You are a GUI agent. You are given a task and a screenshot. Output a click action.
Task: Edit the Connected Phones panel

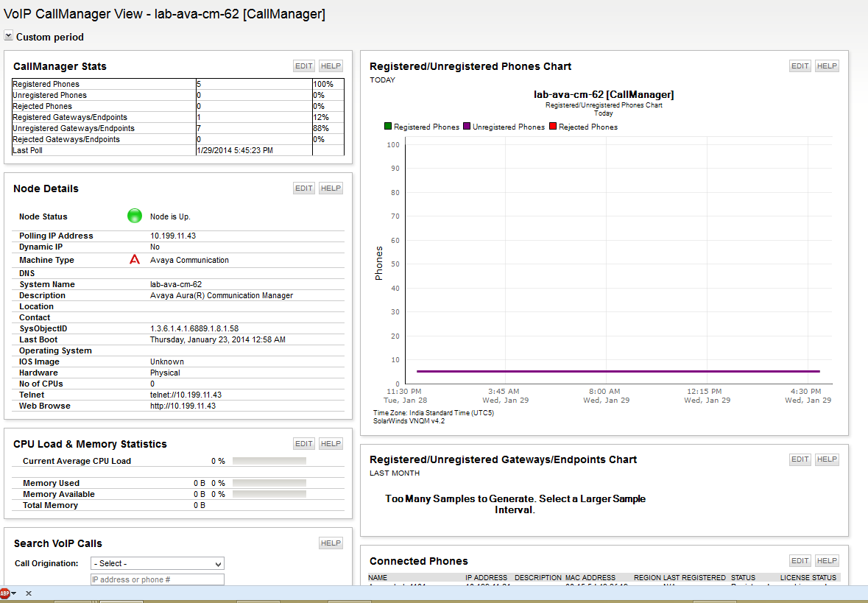(x=800, y=561)
